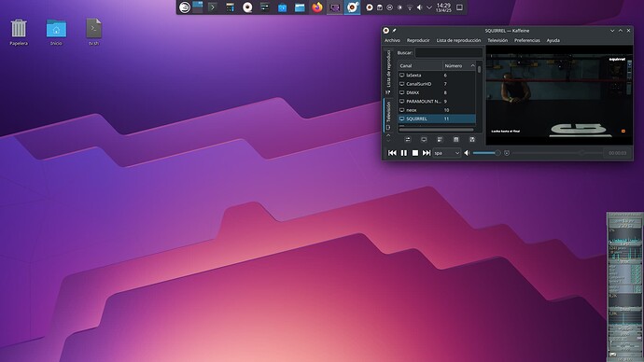Launch the terminal from the panel

[x=213, y=7]
